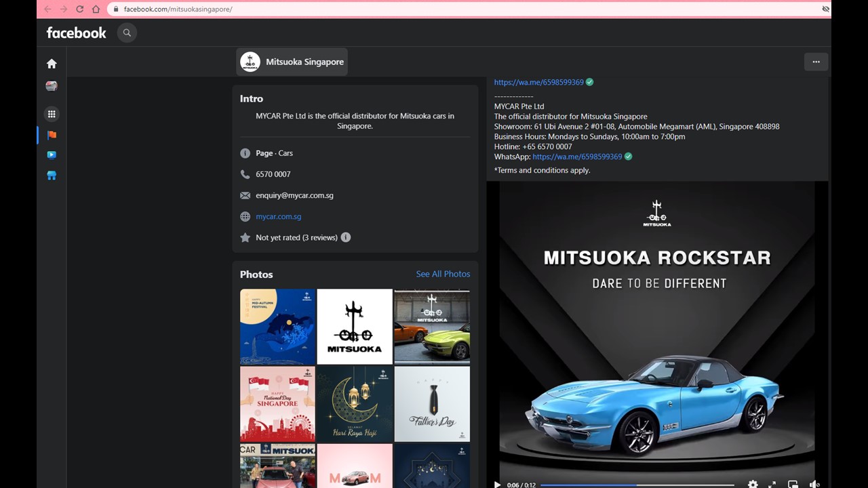Image resolution: width=868 pixels, height=488 pixels.
Task: Open the nine-dot menu grid in sidebar
Action: pos(52,114)
